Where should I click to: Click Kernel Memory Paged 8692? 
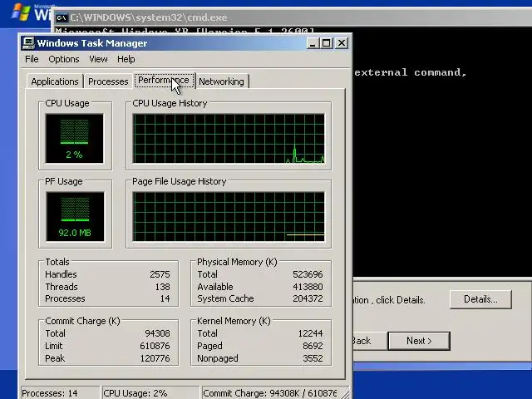click(x=313, y=346)
